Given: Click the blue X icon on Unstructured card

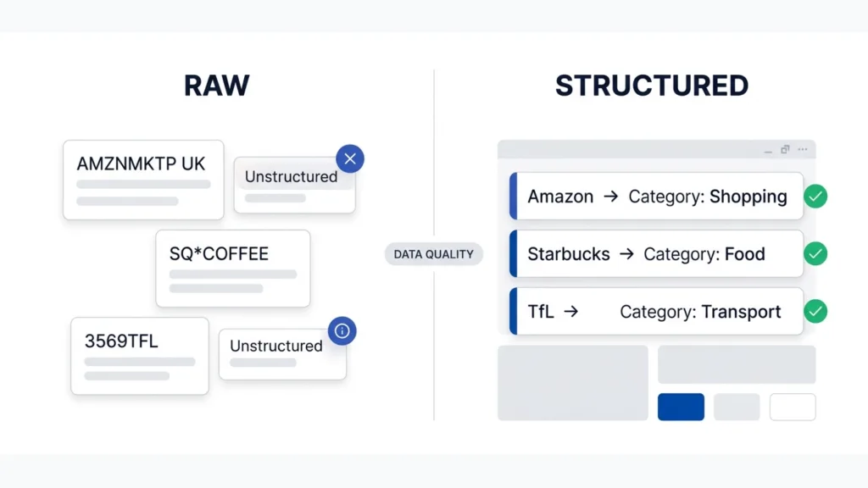Looking at the screenshot, I should coord(350,158).
